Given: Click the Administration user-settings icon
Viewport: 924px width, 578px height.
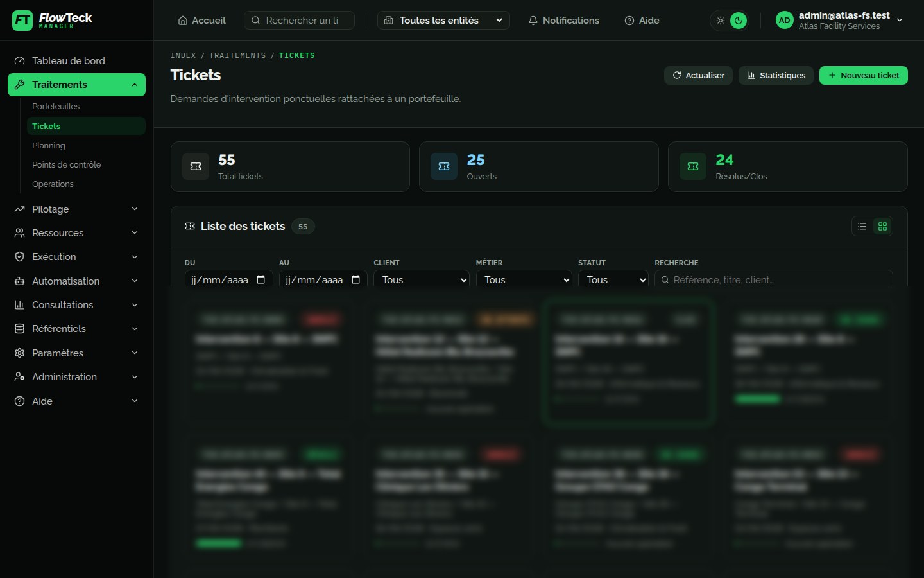Looking at the screenshot, I should click(x=20, y=377).
